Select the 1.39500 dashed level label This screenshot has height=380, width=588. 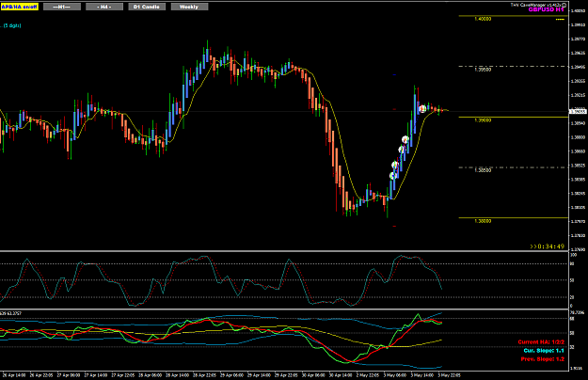(x=483, y=70)
